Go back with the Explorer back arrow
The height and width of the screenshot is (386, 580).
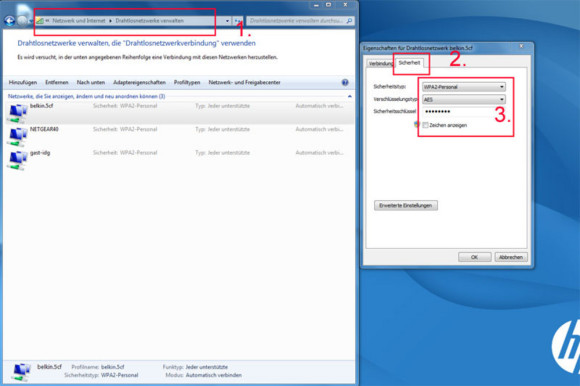pos(9,21)
